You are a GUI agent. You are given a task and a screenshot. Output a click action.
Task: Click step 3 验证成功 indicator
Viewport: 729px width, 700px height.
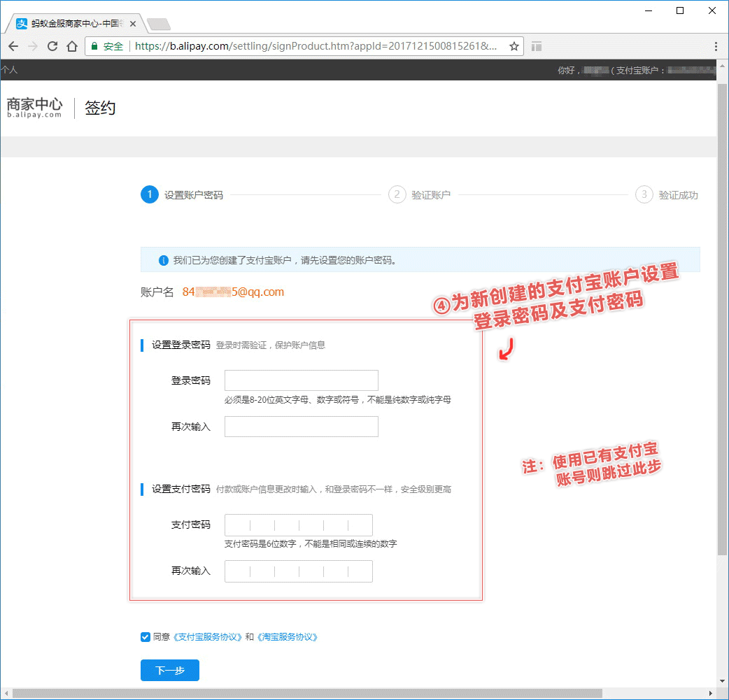(x=667, y=194)
